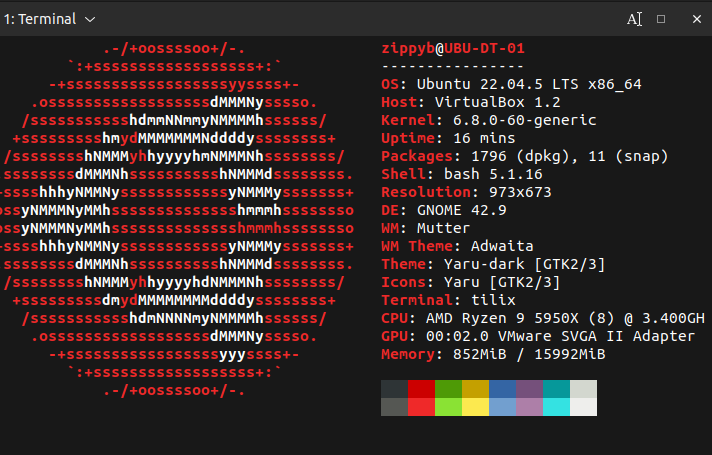The width and height of the screenshot is (712, 455).
Task: Click the Resolution value "973x673"
Action: click(x=520, y=192)
